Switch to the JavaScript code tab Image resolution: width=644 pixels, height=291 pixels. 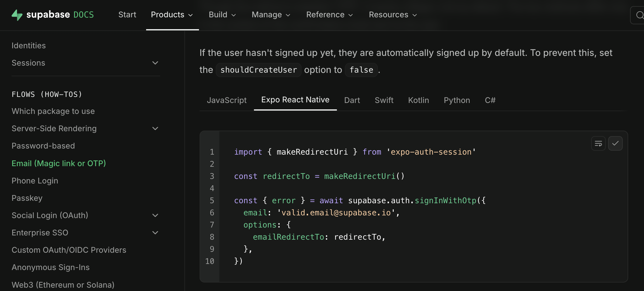(x=227, y=100)
